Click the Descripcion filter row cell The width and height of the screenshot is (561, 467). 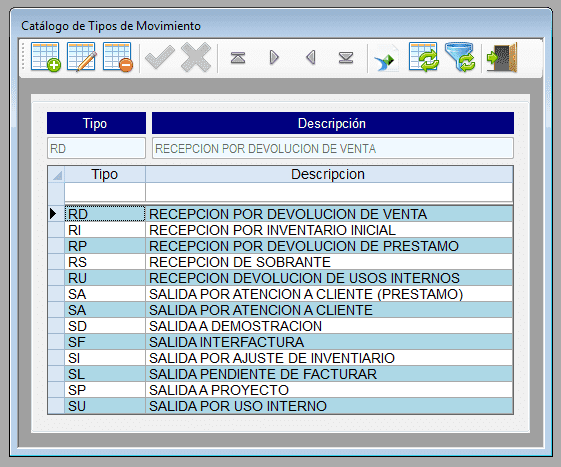tap(329, 192)
